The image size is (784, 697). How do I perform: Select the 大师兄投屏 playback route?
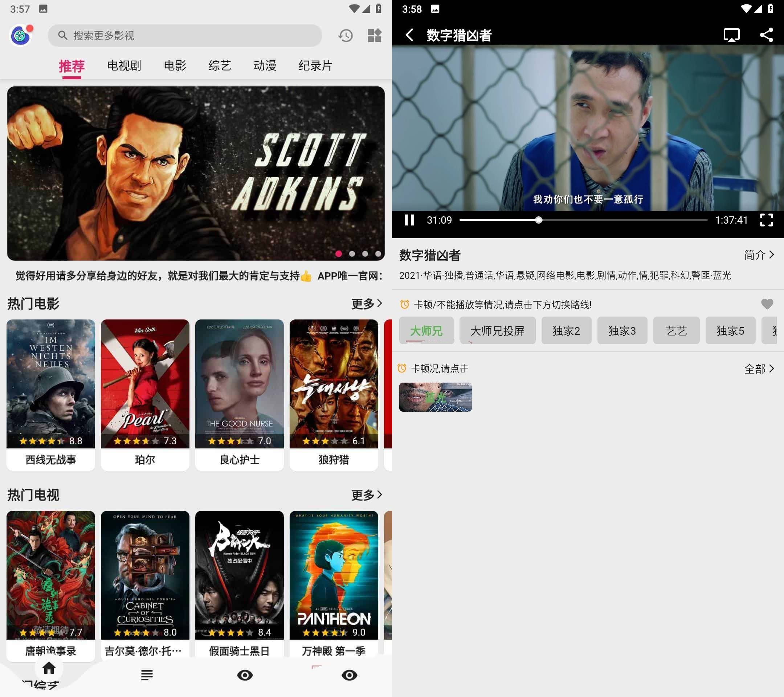[498, 330]
